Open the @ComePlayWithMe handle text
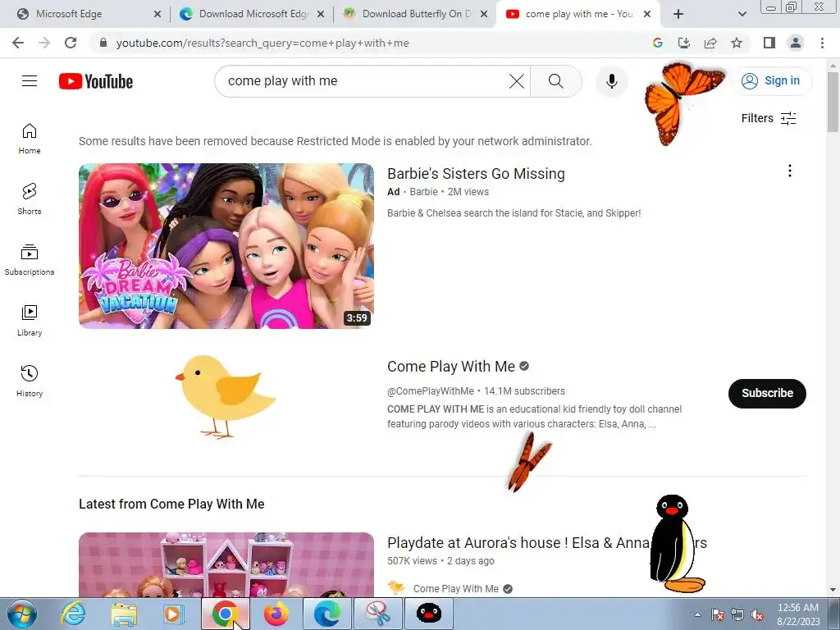The width and height of the screenshot is (840, 630). point(431,391)
